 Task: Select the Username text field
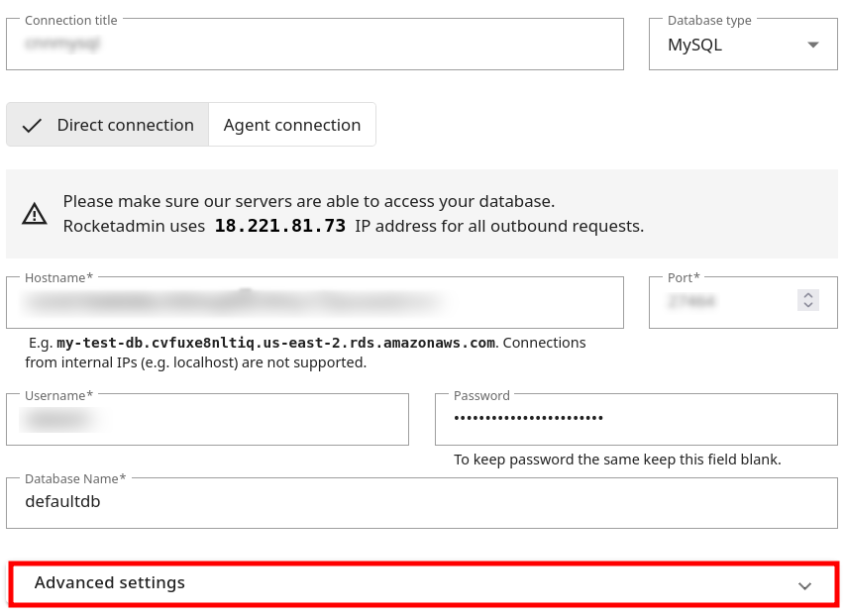coord(207,420)
